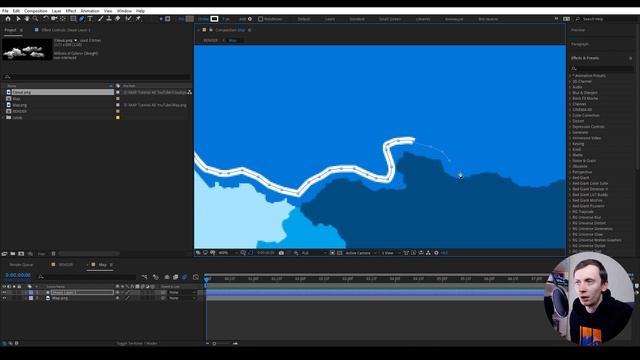This screenshot has width=640, height=360.
Task: Select the Rotation tool
Action: click(46, 19)
